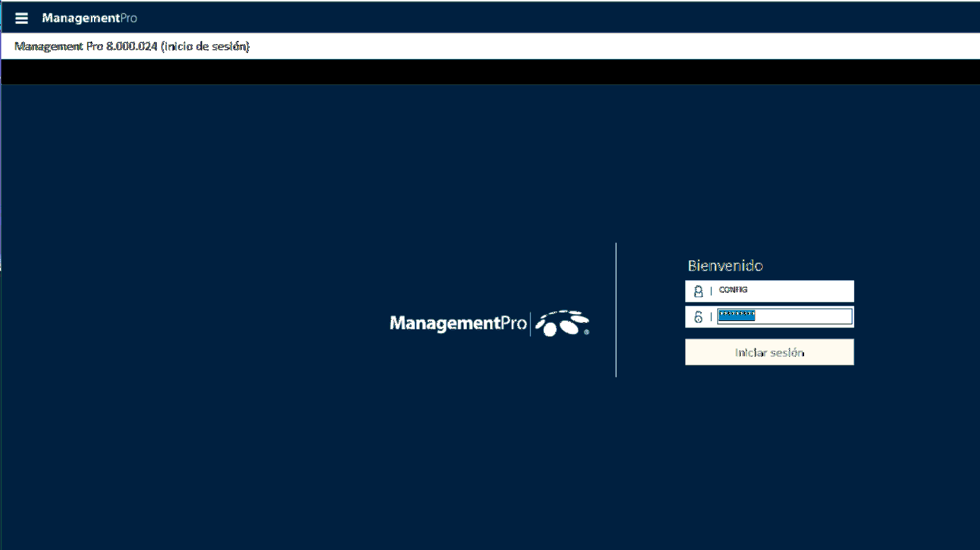
Task: Click the ManagementPro wordmark in center
Action: click(457, 323)
